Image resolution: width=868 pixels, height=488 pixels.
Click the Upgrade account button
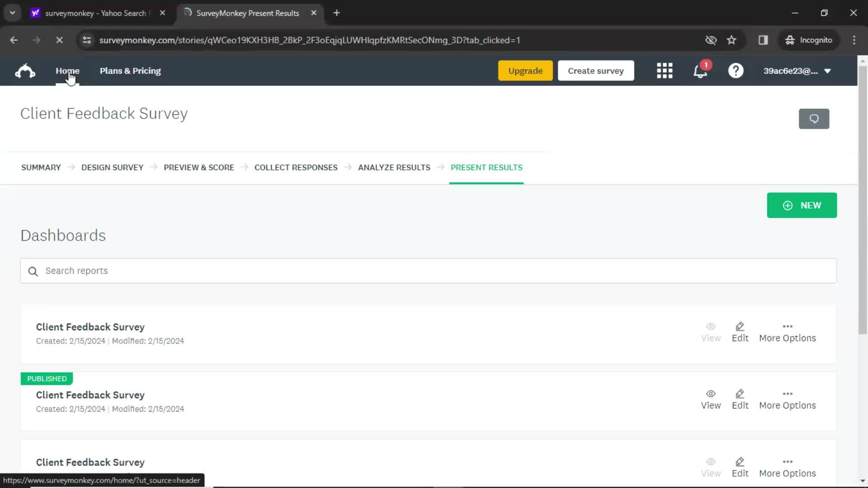click(x=525, y=70)
